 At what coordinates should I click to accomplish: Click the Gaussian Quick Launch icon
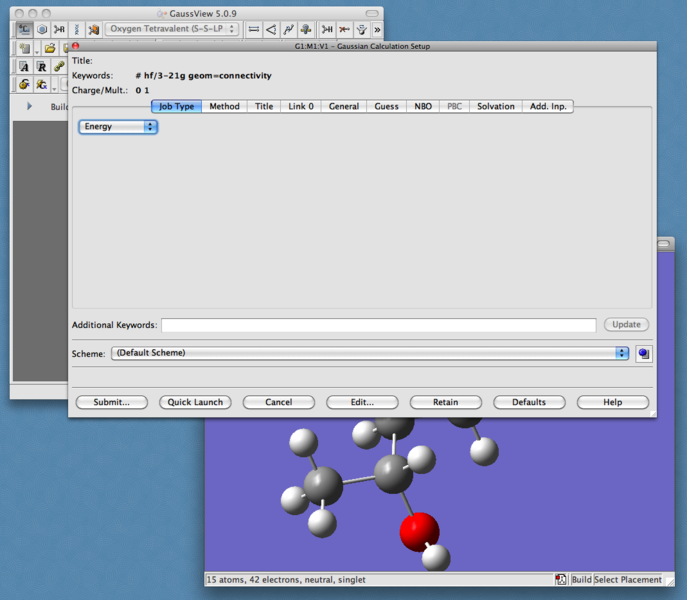42,84
